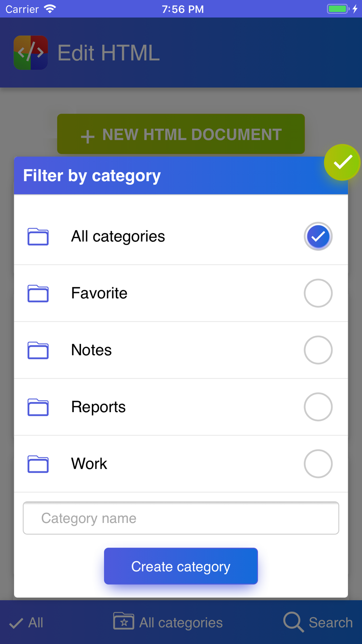Click the Notes folder icon
This screenshot has height=644, width=362.
click(38, 350)
